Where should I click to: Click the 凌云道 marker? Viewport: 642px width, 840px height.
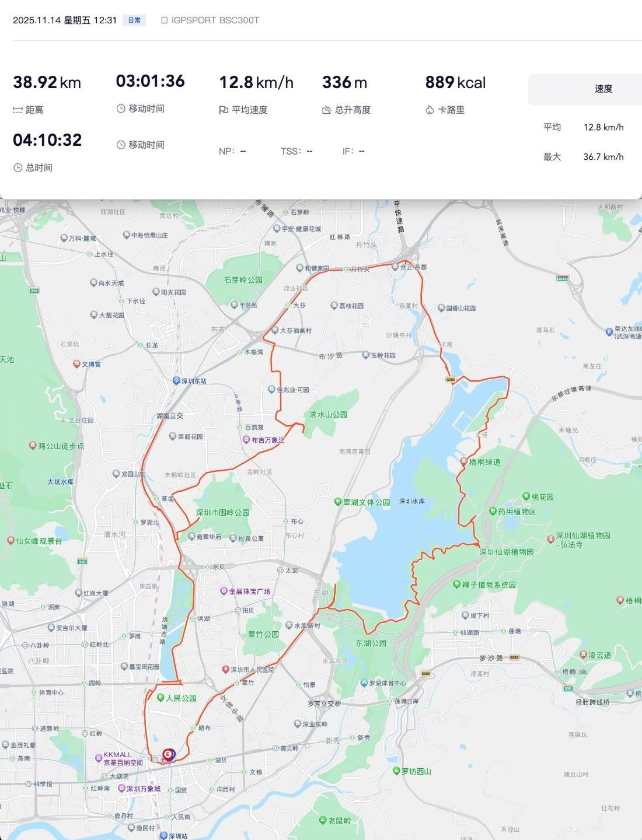tap(584, 655)
